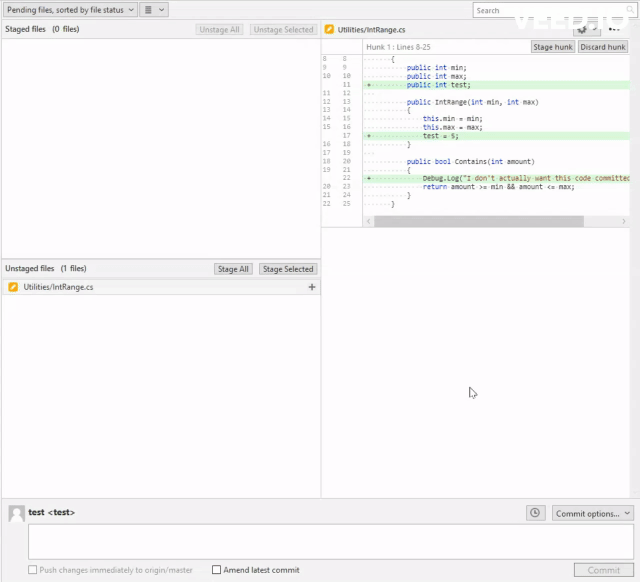This screenshot has height=582, width=640.
Task: Click the Commit button
Action: pos(604,570)
